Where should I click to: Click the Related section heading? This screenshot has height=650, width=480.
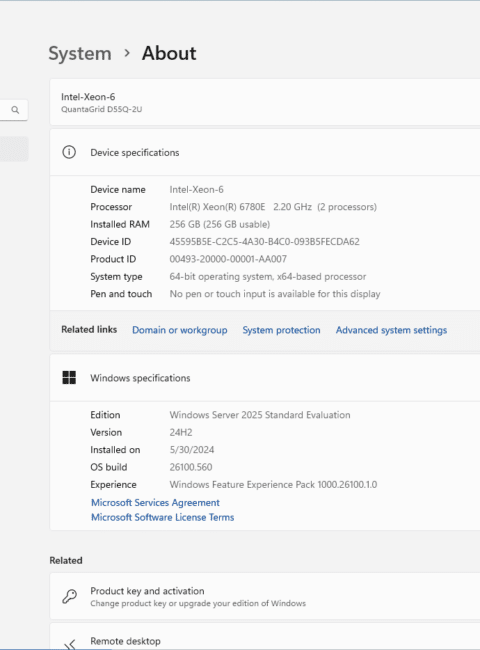point(66,560)
